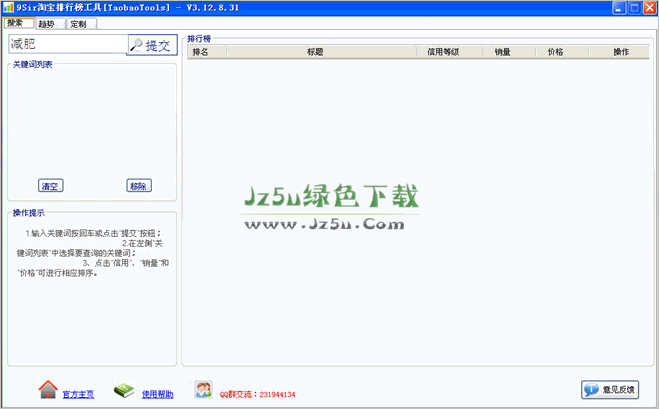Sort by 信用等级 column header
Viewport: 659px width, 409px height.
(449, 52)
